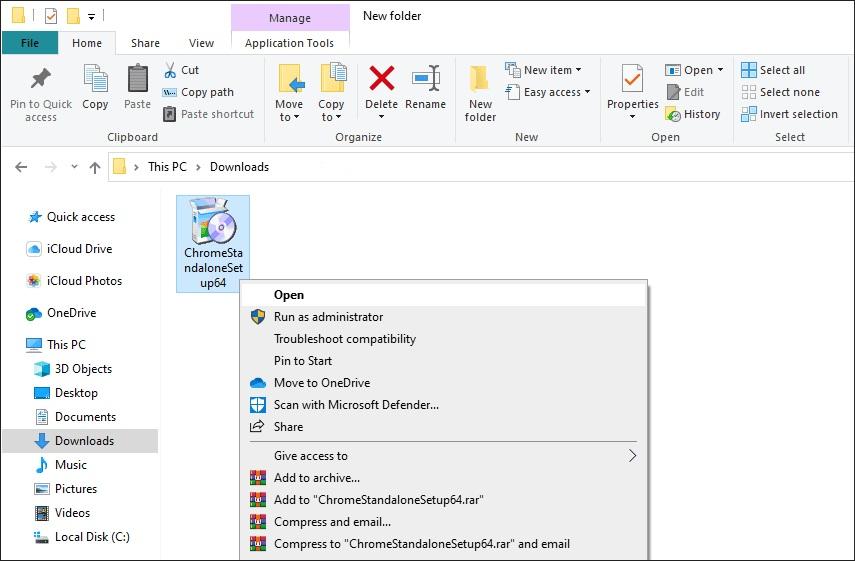Open the New item dropdown

(544, 70)
